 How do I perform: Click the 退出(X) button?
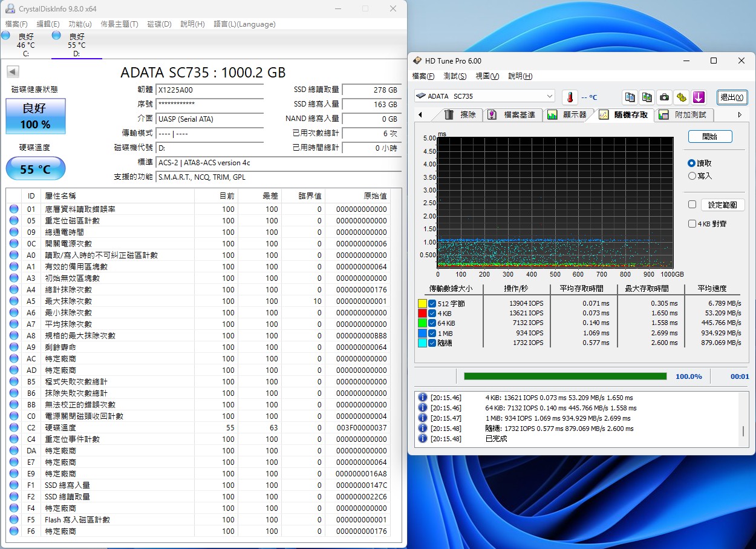(x=732, y=97)
